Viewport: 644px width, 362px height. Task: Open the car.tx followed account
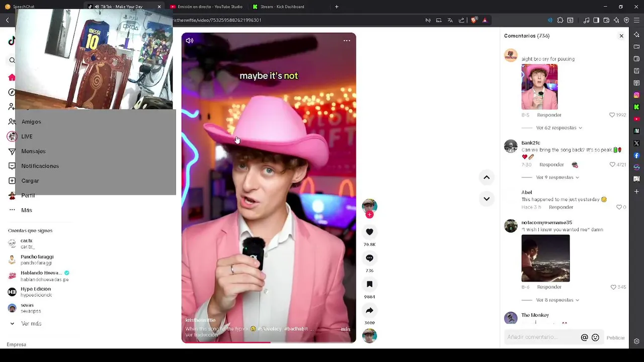tap(27, 243)
